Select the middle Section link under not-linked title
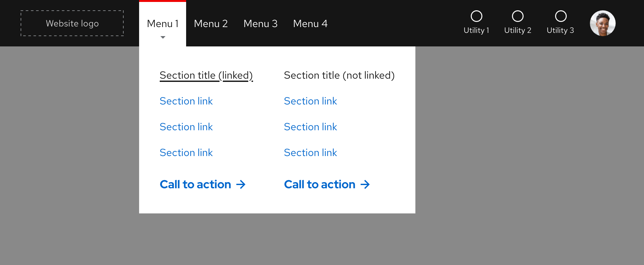This screenshot has height=265, width=644. [x=310, y=127]
